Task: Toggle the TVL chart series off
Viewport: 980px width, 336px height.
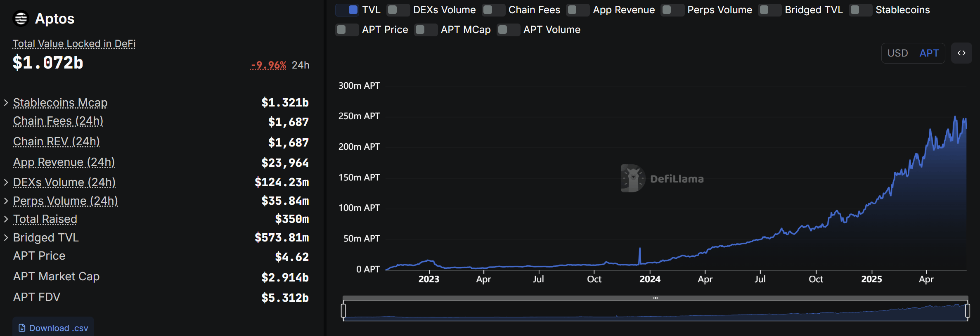Action: click(x=347, y=10)
